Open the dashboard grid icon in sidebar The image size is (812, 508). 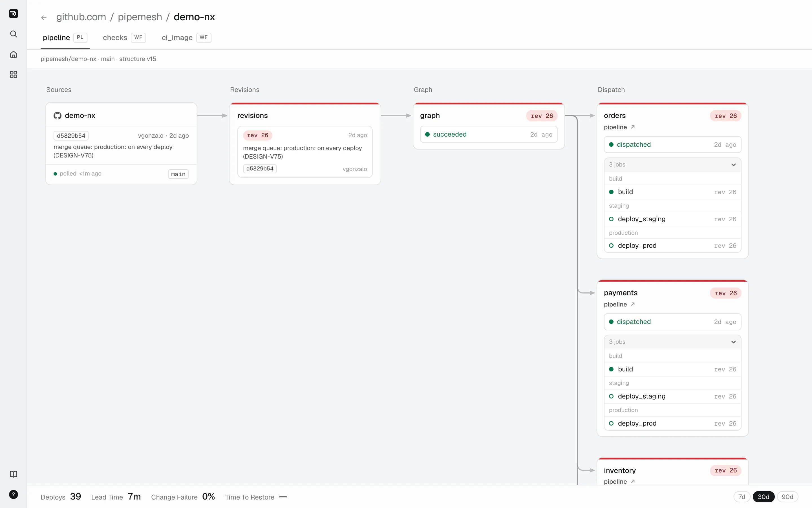14,75
